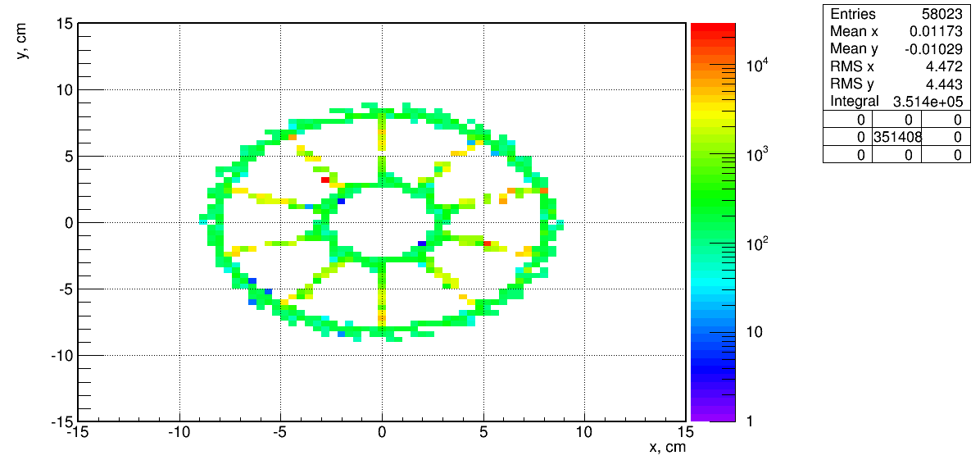Screen dimensions: 980x469
Task: Click the 15 tick label on the x axis
Action: (x=685, y=432)
